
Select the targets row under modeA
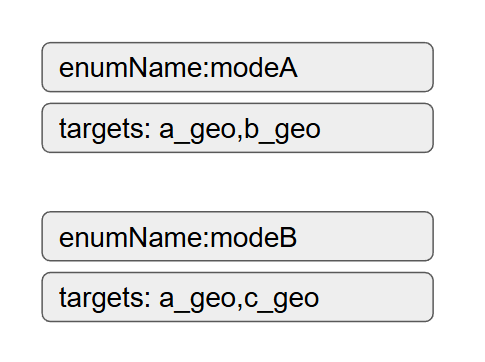tap(237, 128)
